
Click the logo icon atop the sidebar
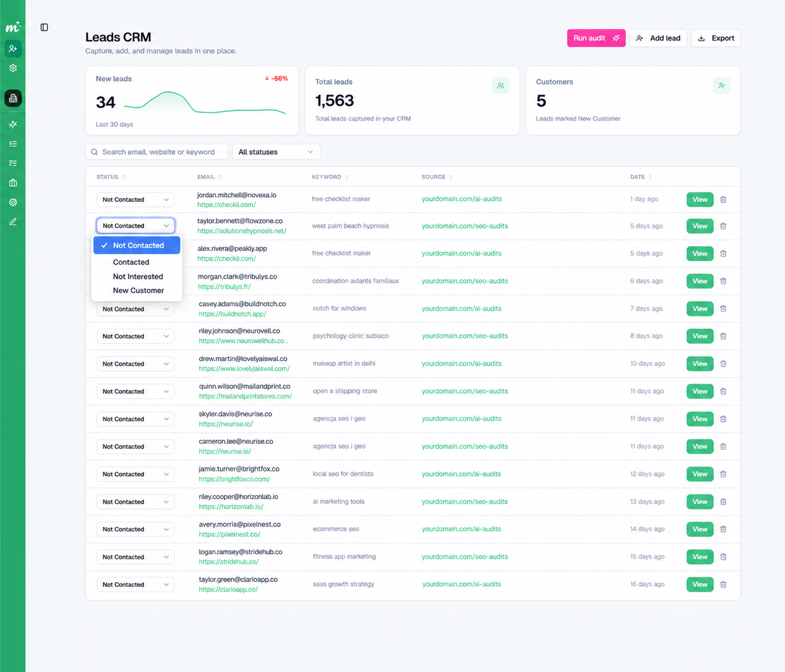(x=13, y=27)
